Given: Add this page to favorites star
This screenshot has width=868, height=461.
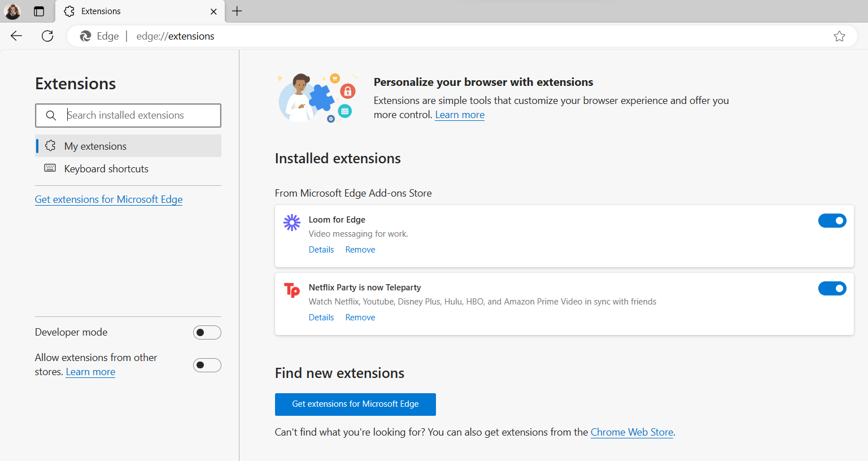Looking at the screenshot, I should (839, 36).
